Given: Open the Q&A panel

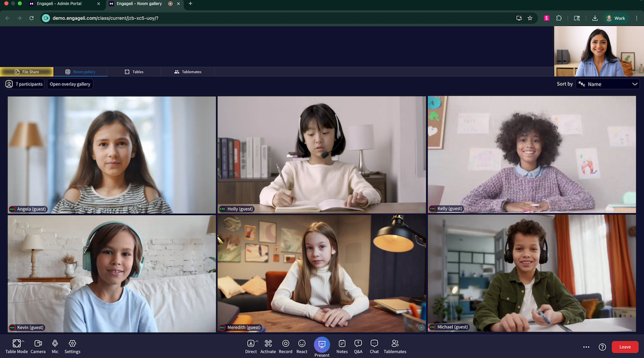Looking at the screenshot, I should [x=358, y=344].
